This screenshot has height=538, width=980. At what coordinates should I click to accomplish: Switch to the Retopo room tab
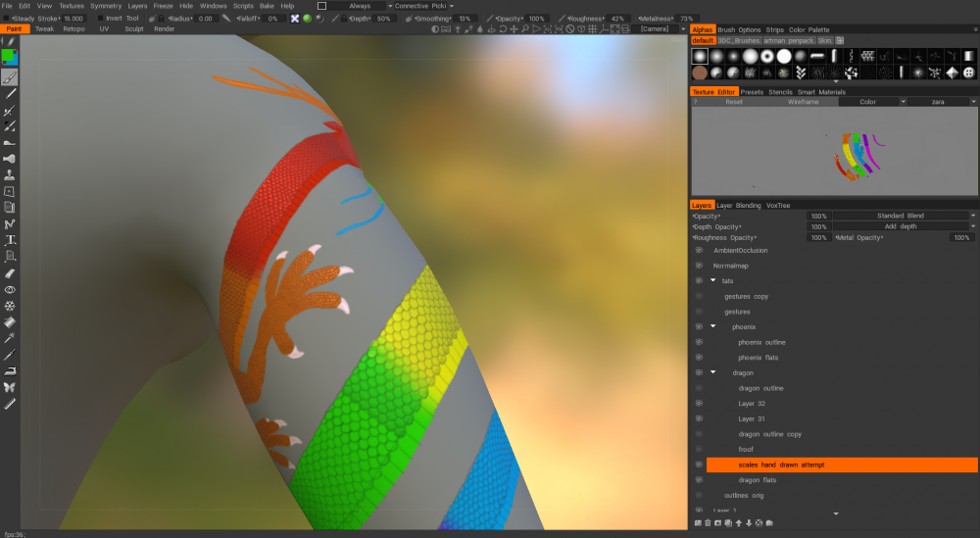click(x=73, y=28)
